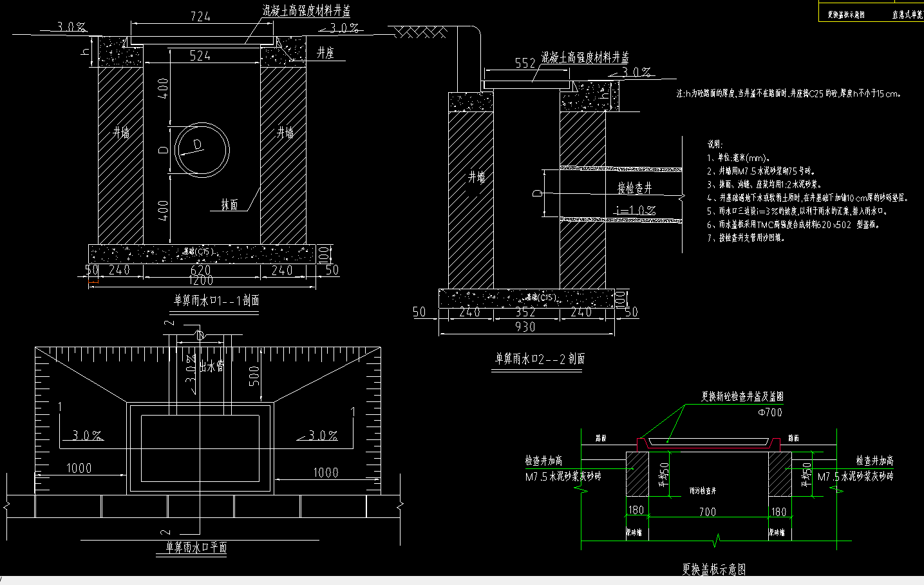
Task: Click the 500 dimension in the plan view
Action: pyautogui.click(x=254, y=376)
